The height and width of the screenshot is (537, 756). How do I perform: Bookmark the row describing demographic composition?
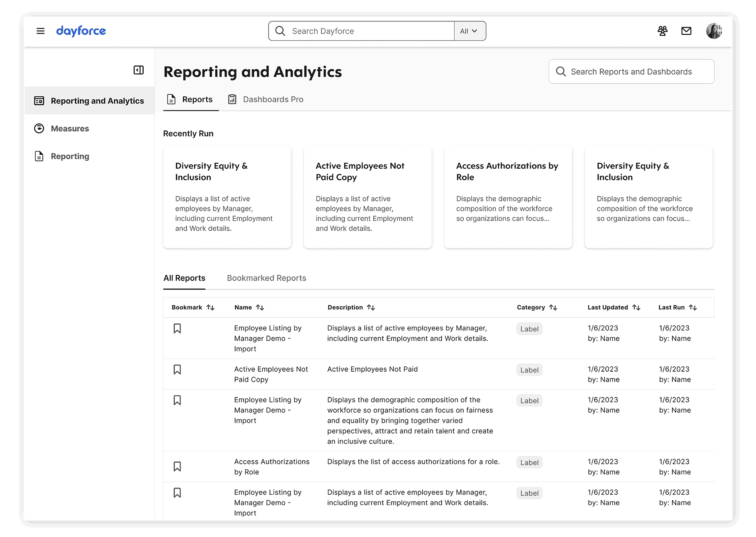(177, 400)
